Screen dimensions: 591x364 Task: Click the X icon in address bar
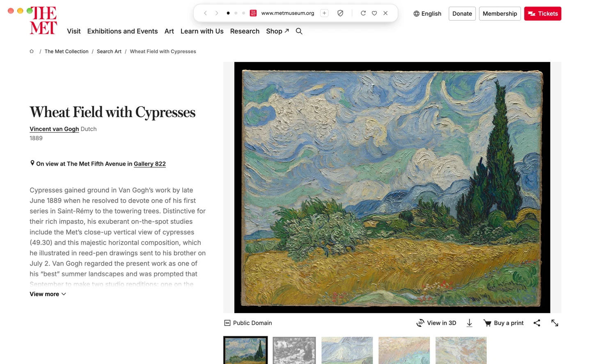point(385,13)
